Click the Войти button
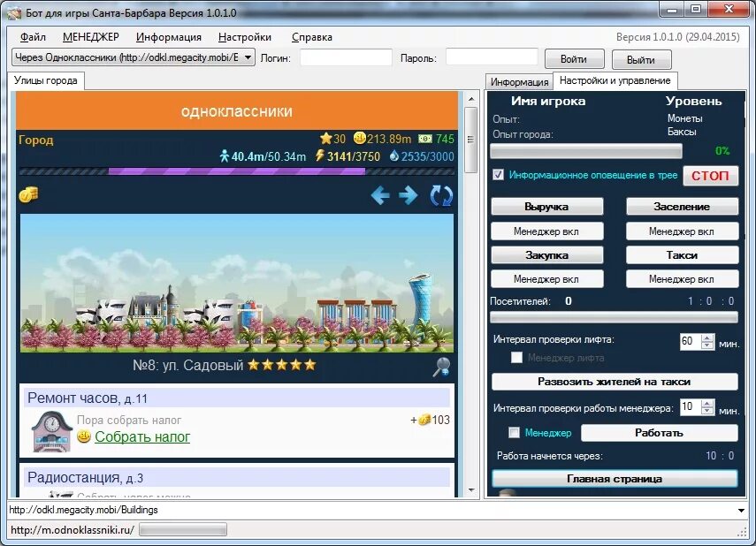This screenshot has width=756, height=546. pyautogui.click(x=574, y=59)
